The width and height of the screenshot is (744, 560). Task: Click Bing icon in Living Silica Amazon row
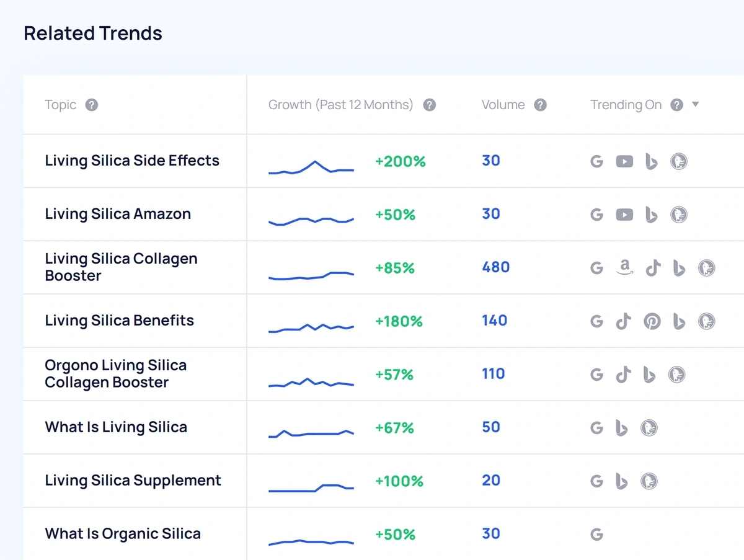[x=651, y=215]
